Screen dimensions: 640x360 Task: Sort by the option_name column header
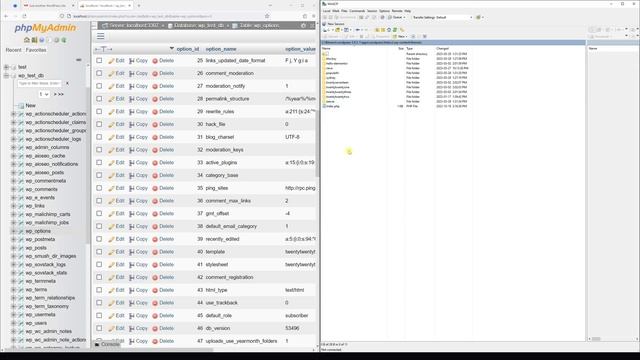click(221, 49)
